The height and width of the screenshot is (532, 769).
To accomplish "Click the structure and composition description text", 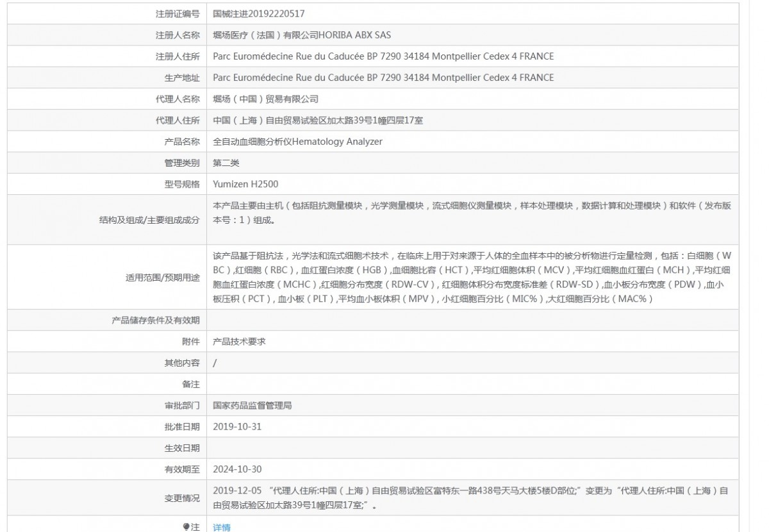I will (472, 213).
